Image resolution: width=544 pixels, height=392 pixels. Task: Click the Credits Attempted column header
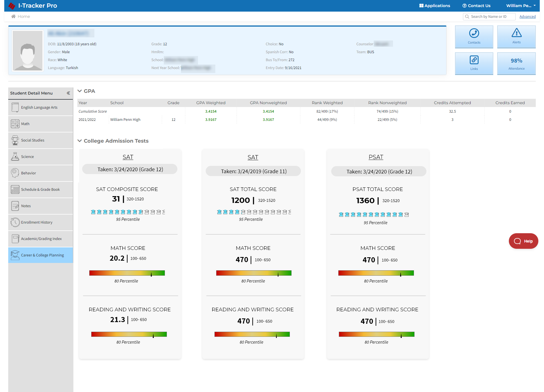452,103
